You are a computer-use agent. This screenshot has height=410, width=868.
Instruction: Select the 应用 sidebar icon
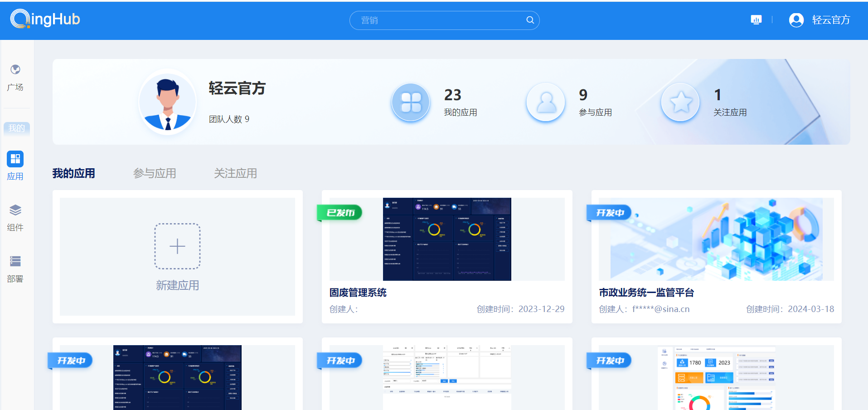15,159
